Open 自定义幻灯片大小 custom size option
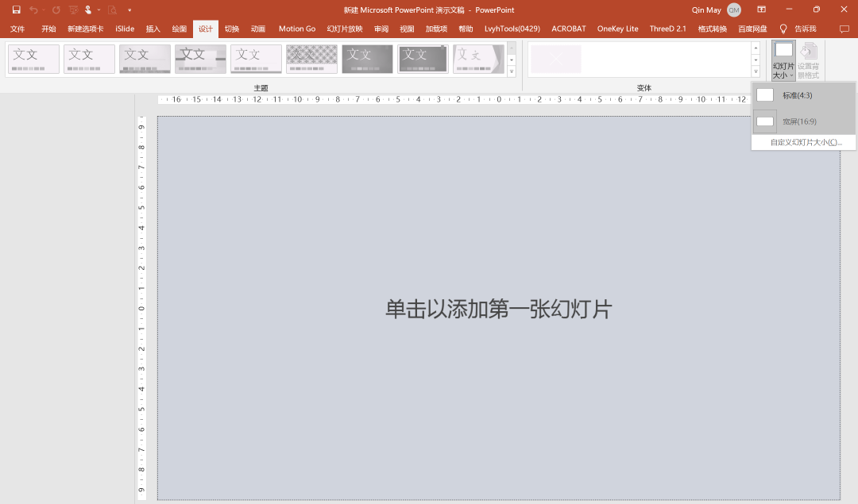This screenshot has width=858, height=504. pyautogui.click(x=803, y=142)
